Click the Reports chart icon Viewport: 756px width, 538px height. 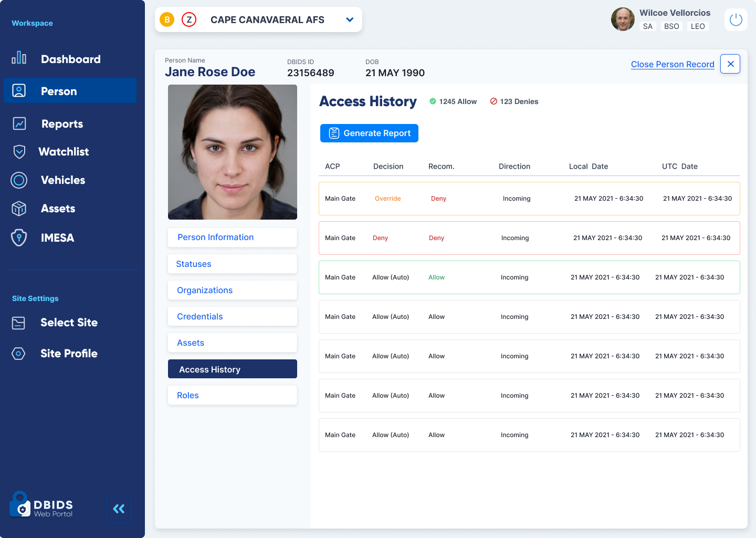tap(19, 123)
